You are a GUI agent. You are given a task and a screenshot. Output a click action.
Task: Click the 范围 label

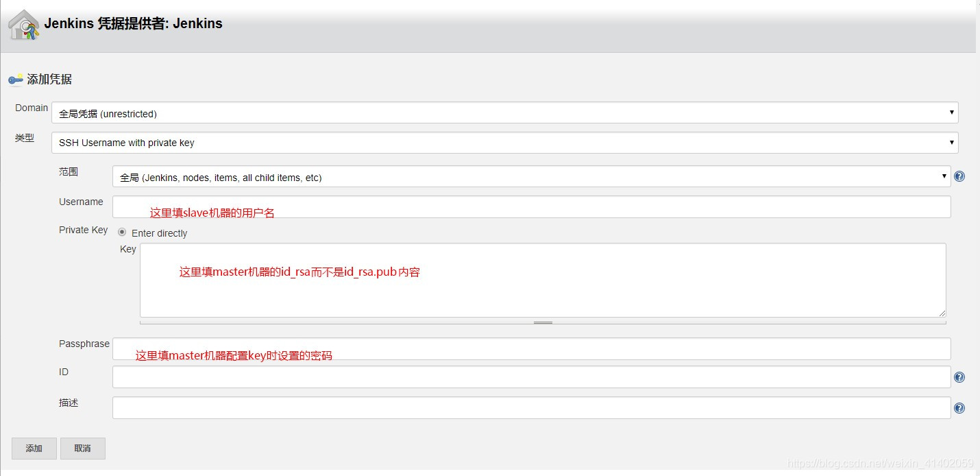(x=69, y=171)
